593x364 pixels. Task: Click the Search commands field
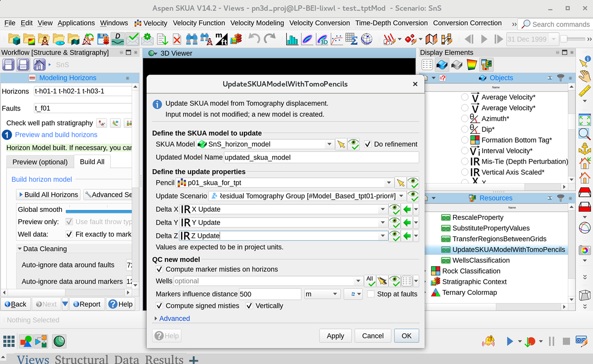[x=556, y=24]
